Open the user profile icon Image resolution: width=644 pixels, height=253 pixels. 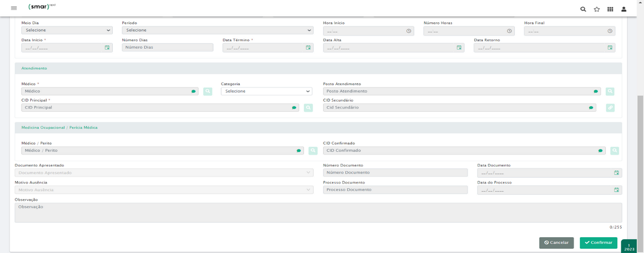tap(624, 9)
